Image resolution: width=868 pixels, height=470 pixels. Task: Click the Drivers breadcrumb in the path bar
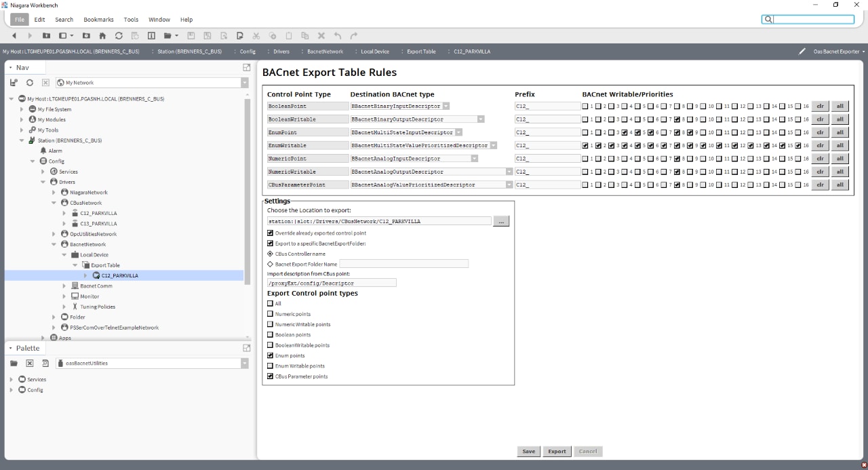coord(281,52)
